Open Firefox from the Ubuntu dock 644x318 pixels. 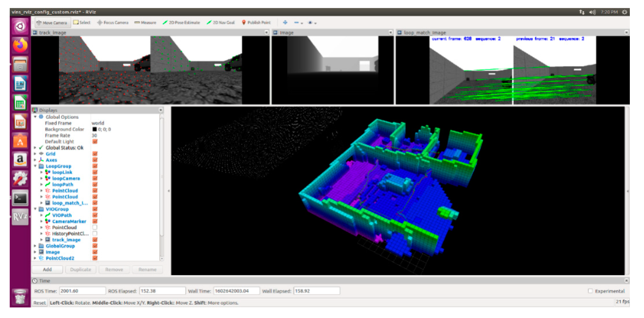(20, 45)
